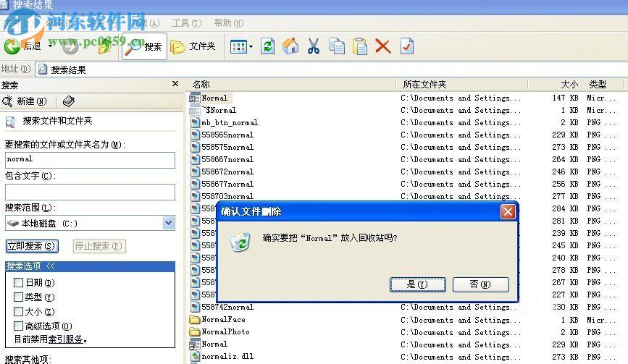
Task: Open the Indexing Service link
Action: pyautogui.click(x=66, y=339)
